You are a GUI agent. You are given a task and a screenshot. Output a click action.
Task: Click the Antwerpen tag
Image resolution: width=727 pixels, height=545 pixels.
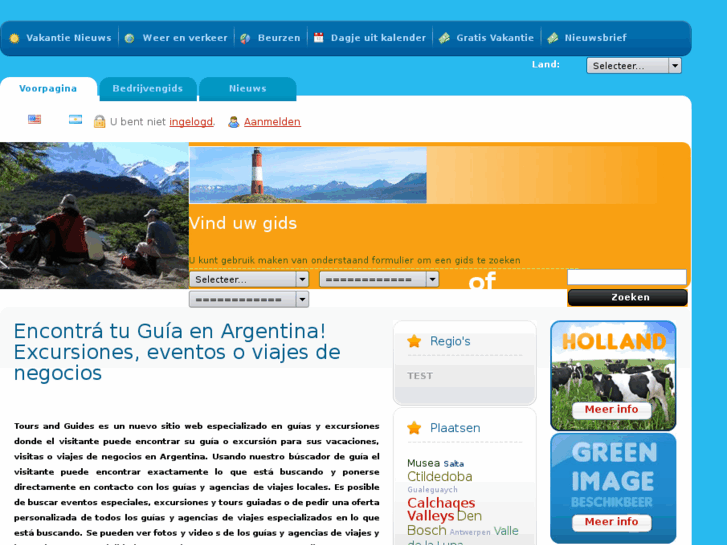(470, 532)
